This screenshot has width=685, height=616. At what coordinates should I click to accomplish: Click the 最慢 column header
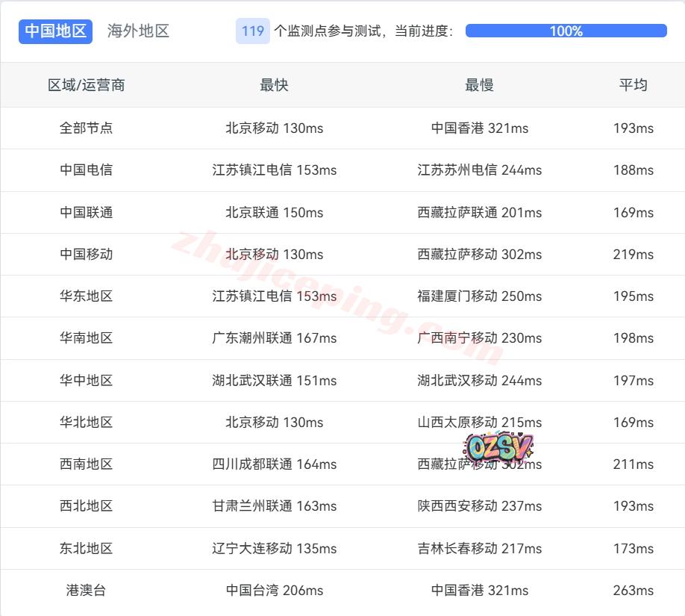coord(479,85)
